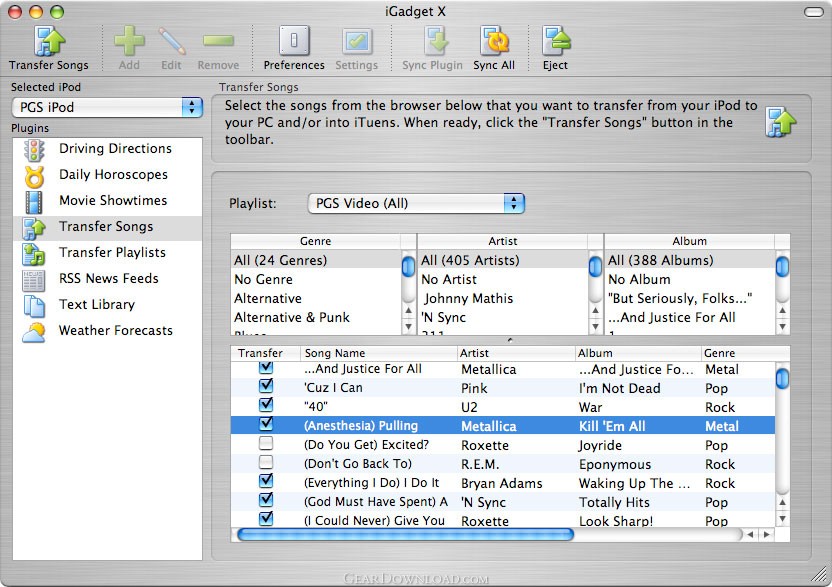Click the horizontal scrollbar of song table
Screen dimensions: 832x587
405,534
